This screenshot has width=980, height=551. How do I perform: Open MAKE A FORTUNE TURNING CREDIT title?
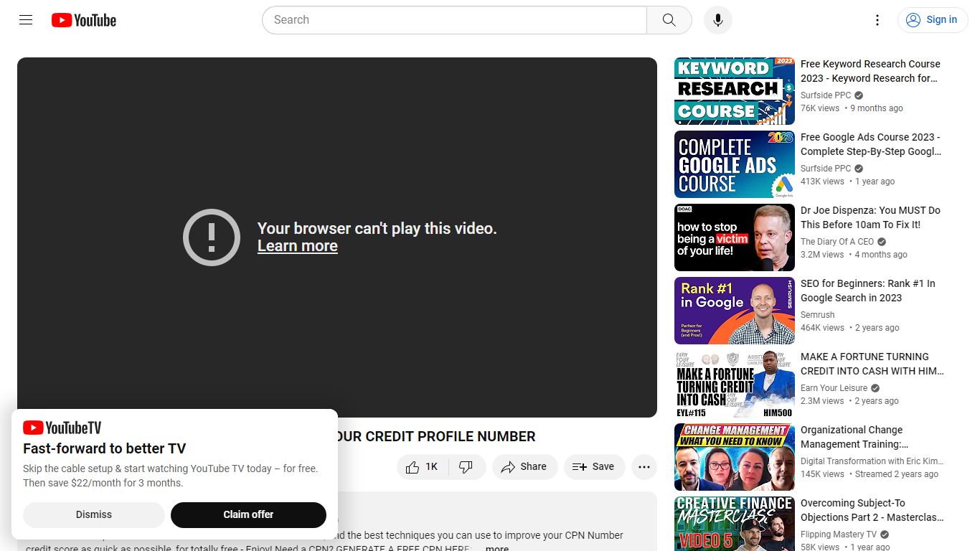872,364
